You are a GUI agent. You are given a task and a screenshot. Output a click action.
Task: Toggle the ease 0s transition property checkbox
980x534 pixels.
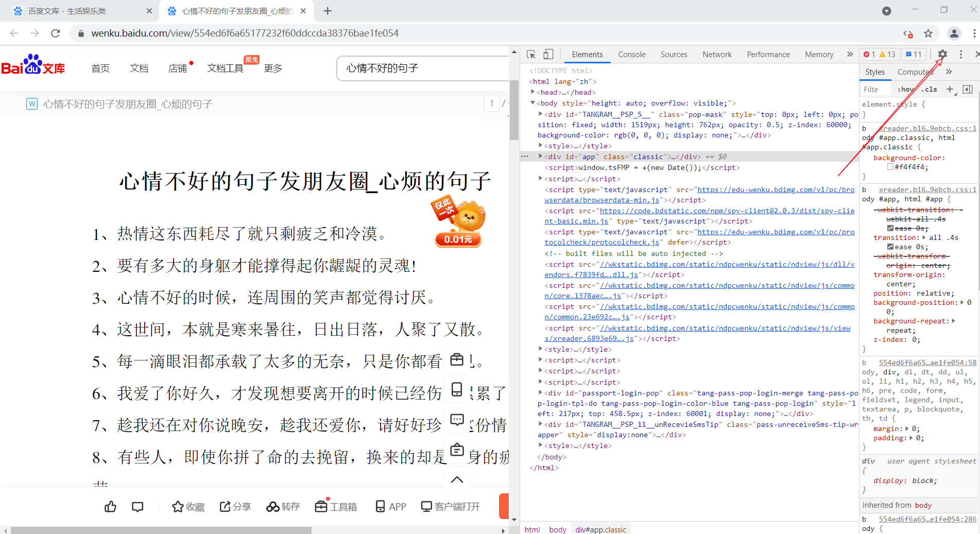(890, 247)
